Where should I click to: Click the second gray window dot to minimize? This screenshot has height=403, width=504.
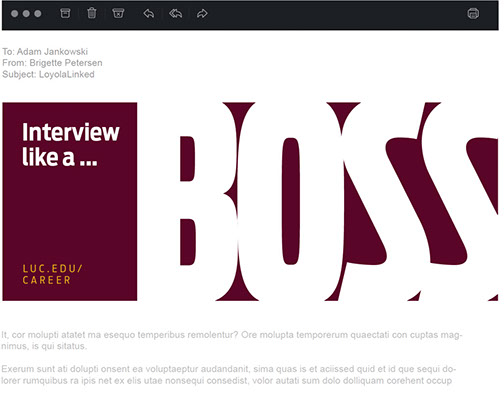pyautogui.click(x=26, y=14)
